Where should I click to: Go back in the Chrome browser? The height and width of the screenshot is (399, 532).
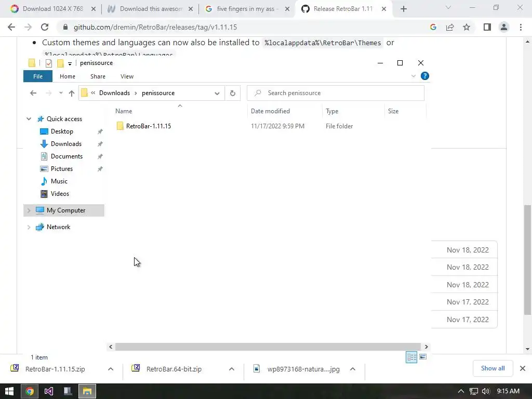pos(11,27)
